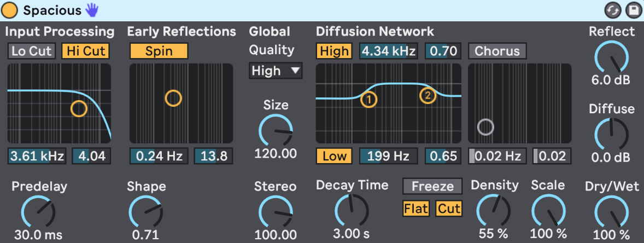Click the 100.00 Stereo value
This screenshot has width=644, height=243.
click(x=276, y=235)
